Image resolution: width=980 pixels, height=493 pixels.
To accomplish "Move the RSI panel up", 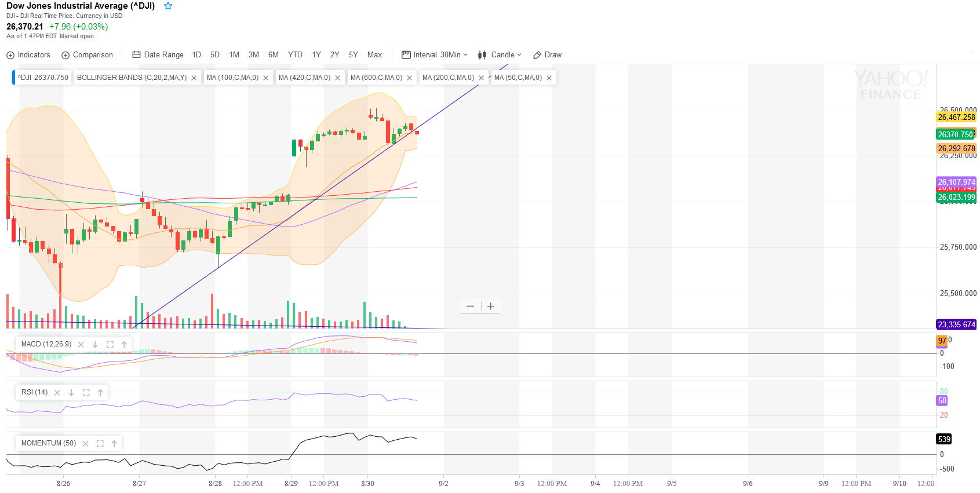I will 100,393.
